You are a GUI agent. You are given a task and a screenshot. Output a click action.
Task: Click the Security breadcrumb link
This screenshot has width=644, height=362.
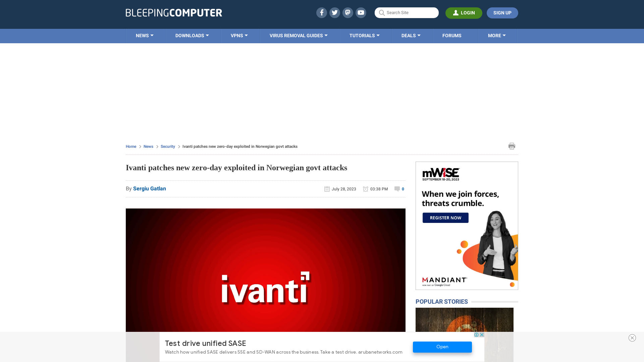(168, 146)
